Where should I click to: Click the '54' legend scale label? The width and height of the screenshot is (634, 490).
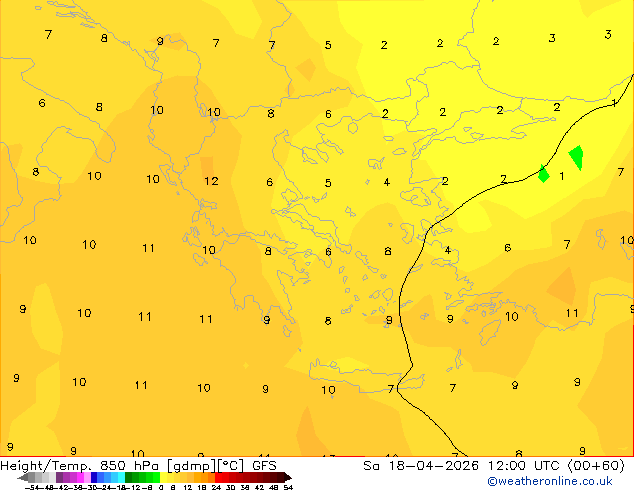(x=288, y=487)
